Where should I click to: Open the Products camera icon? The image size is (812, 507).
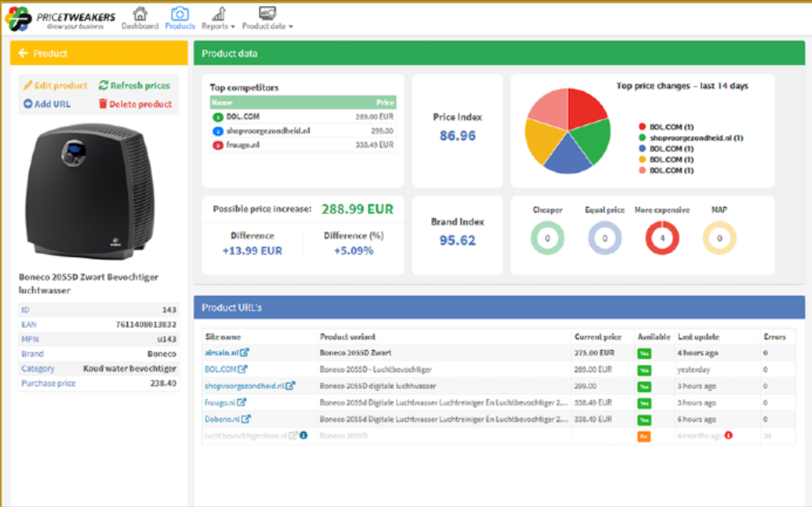tap(180, 13)
